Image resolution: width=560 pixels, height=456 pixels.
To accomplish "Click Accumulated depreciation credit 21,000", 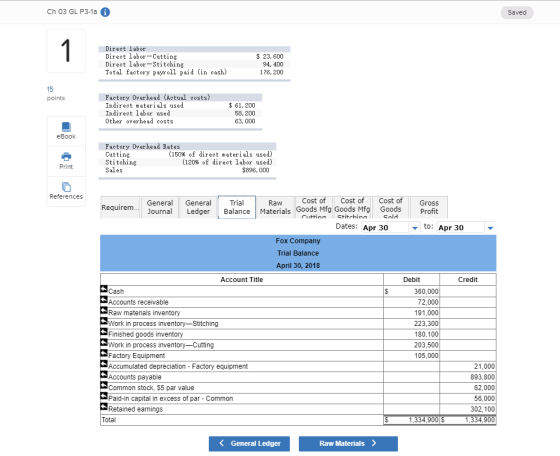I will (x=484, y=366).
